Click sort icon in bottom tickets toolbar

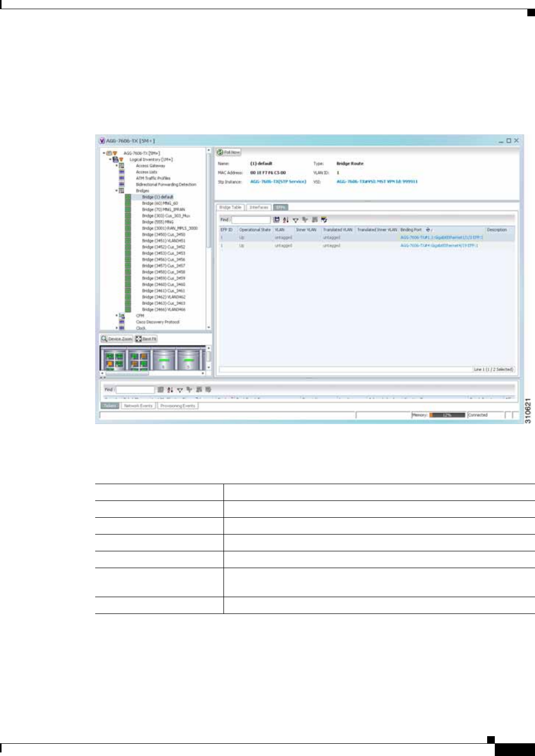pos(170,389)
